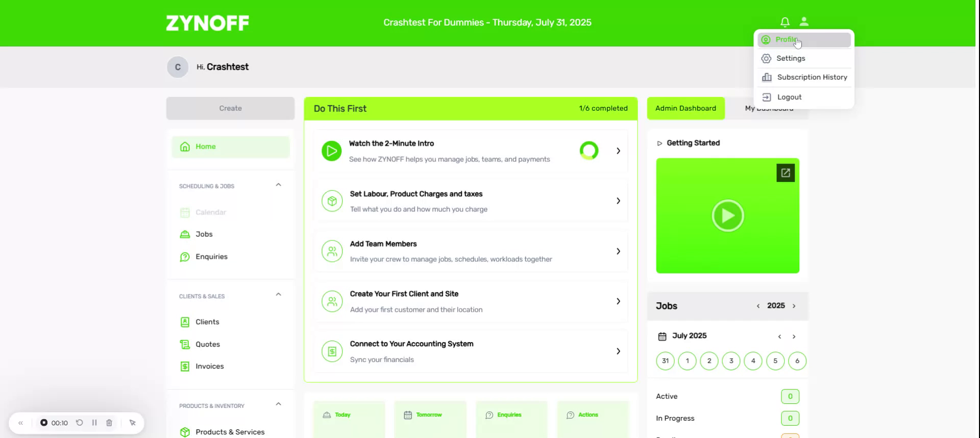
Task: Play the Getting Started video
Action: 727,215
